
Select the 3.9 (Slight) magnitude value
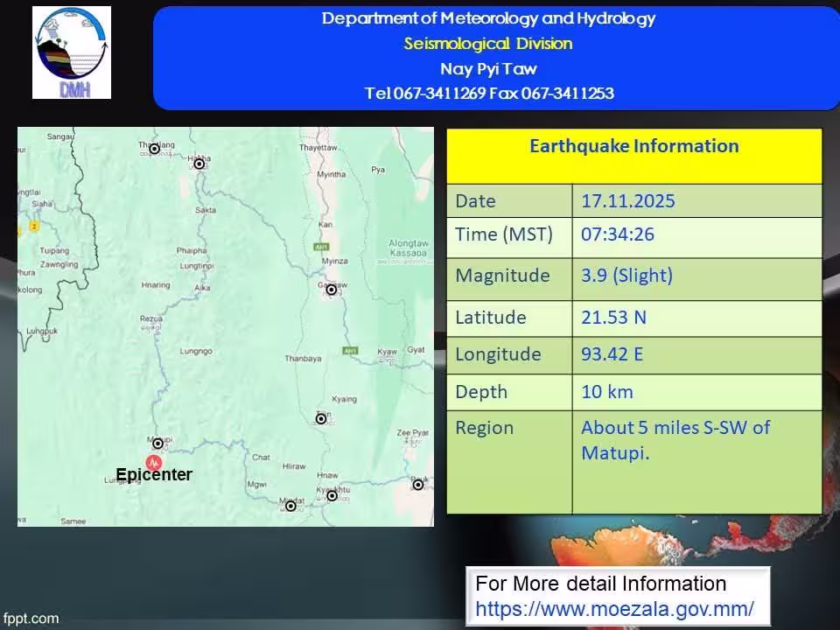(626, 276)
